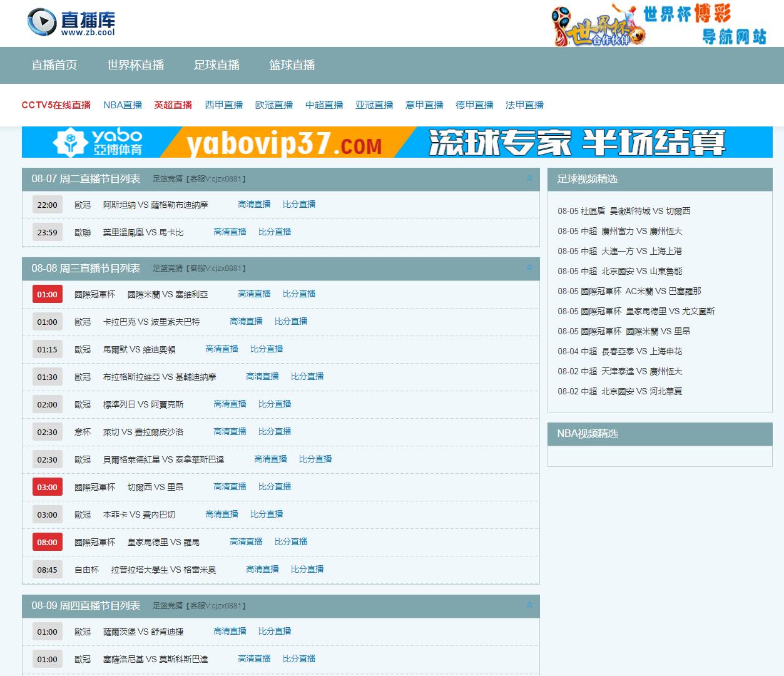Open video 天津泰達 VS 廣州恒大

619,372
